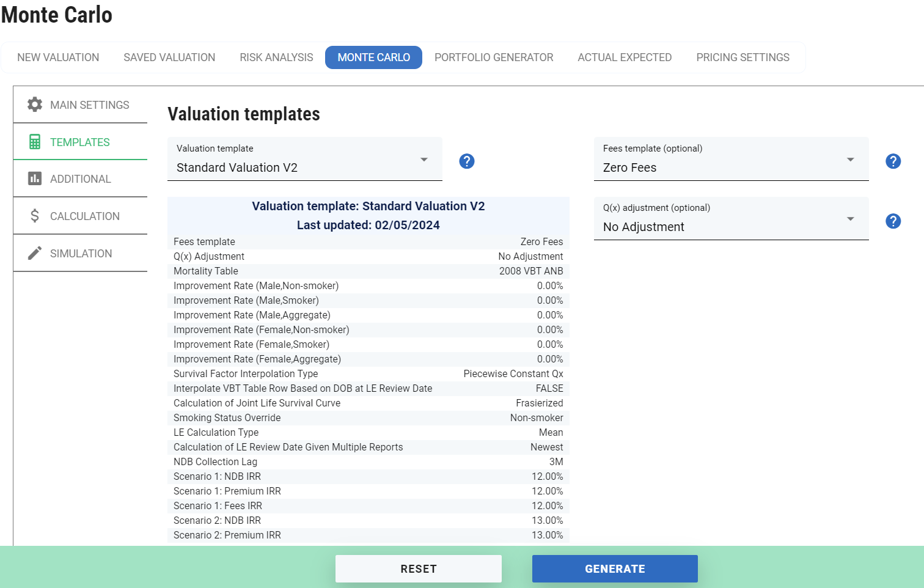Switch to the Risk Analysis tab

point(276,57)
